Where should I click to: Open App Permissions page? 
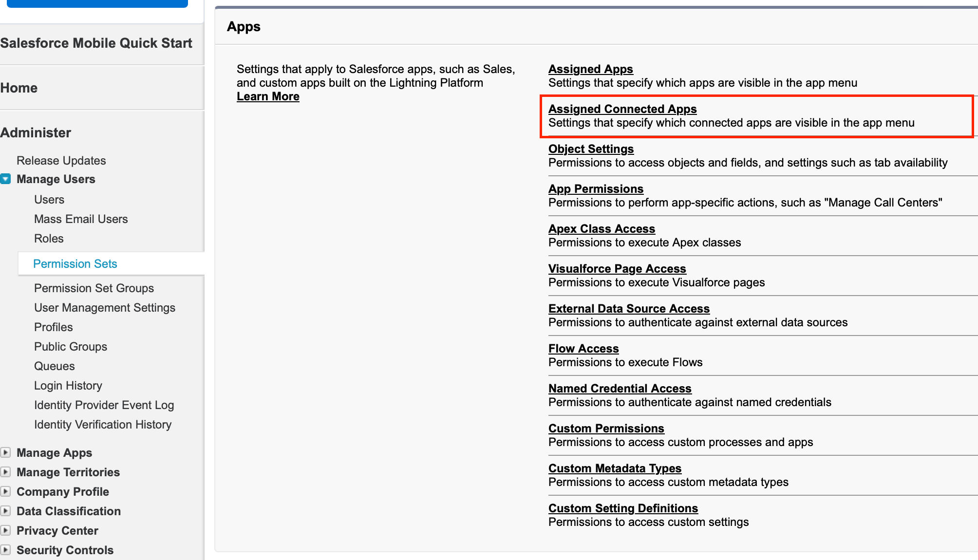[595, 189]
